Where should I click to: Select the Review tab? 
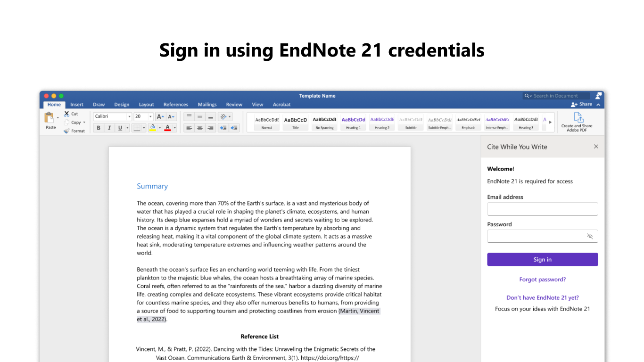pos(234,105)
